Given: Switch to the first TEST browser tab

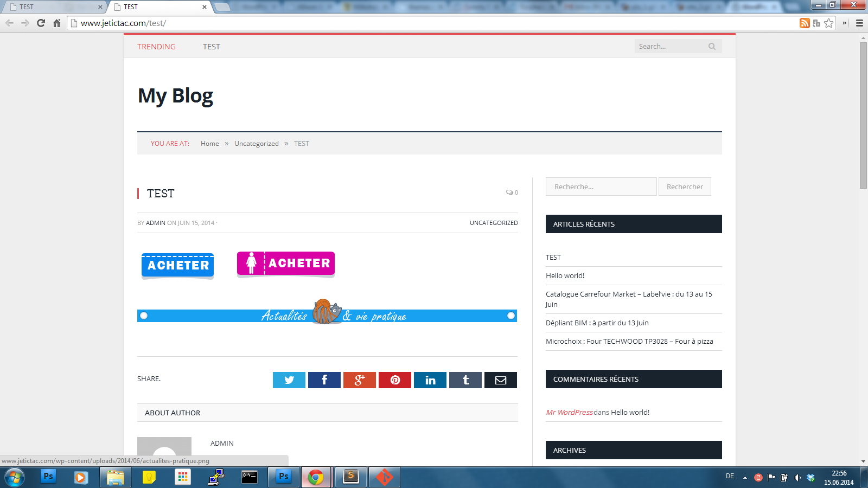Looking at the screenshot, I should (54, 7).
